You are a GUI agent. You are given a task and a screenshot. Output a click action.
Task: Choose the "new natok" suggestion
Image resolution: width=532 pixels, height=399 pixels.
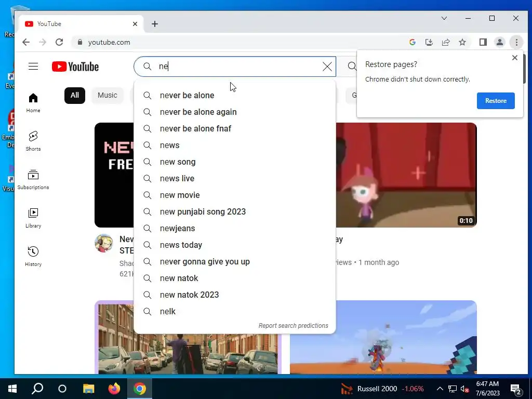(235, 278)
